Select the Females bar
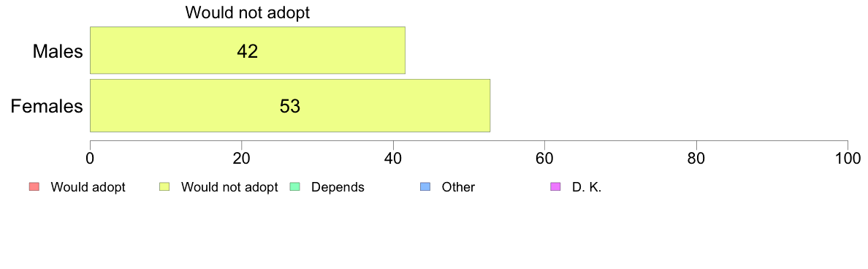This screenshot has width=868, height=269. coord(290,106)
